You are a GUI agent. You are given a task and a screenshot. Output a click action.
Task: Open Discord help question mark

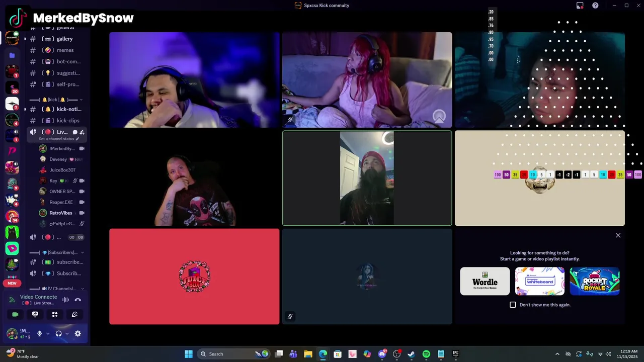point(595,6)
